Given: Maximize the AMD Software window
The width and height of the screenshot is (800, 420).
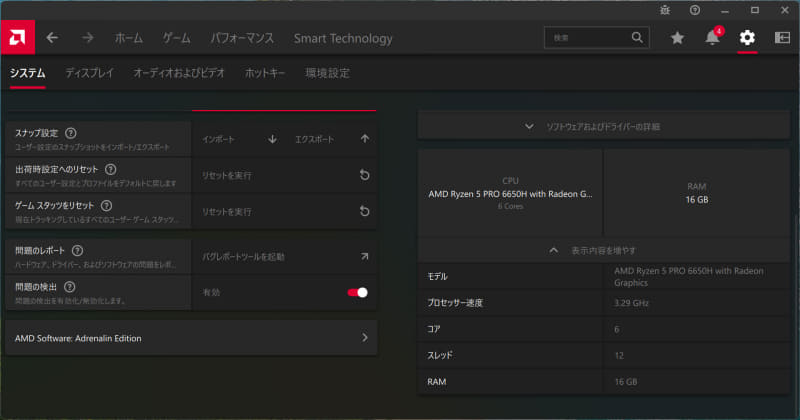Looking at the screenshot, I should (755, 10).
